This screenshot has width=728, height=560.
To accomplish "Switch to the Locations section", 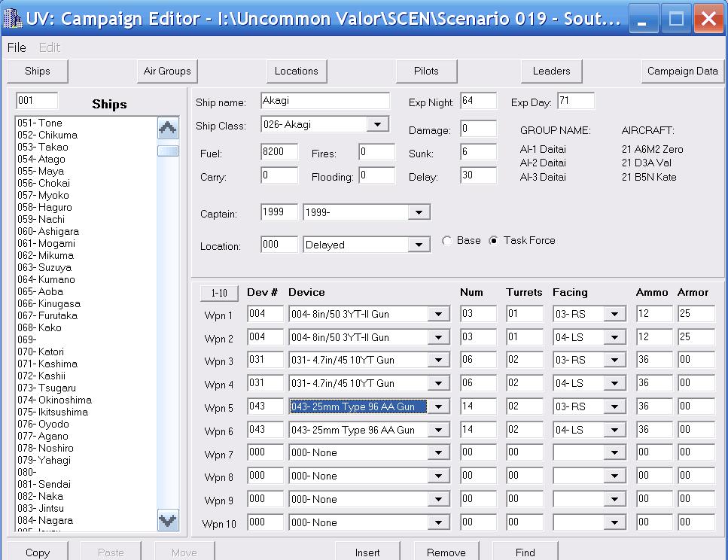I will tap(296, 71).
